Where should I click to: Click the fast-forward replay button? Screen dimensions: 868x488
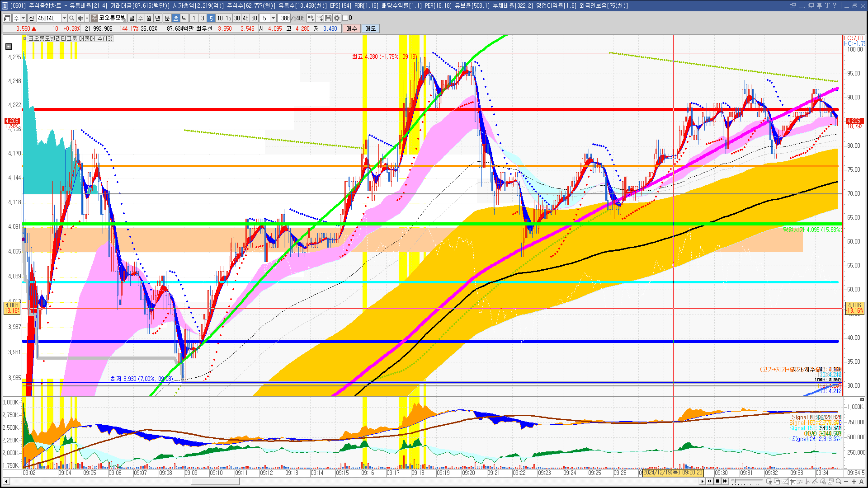[725, 481]
